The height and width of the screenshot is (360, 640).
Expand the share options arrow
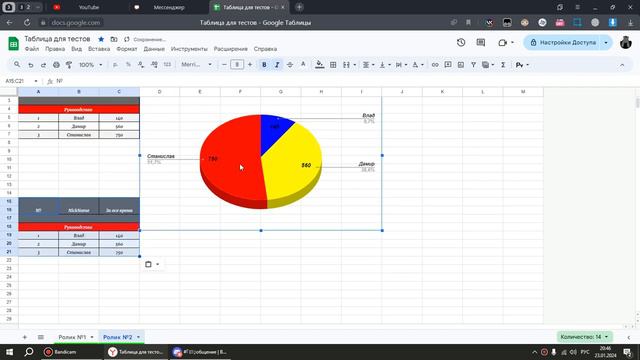pos(606,42)
